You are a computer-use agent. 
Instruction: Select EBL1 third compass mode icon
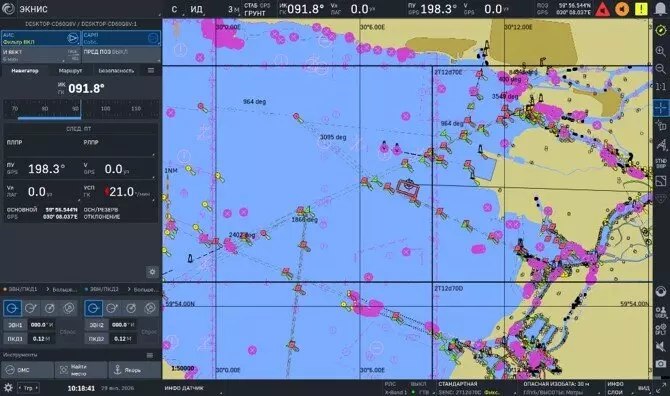tap(50, 308)
